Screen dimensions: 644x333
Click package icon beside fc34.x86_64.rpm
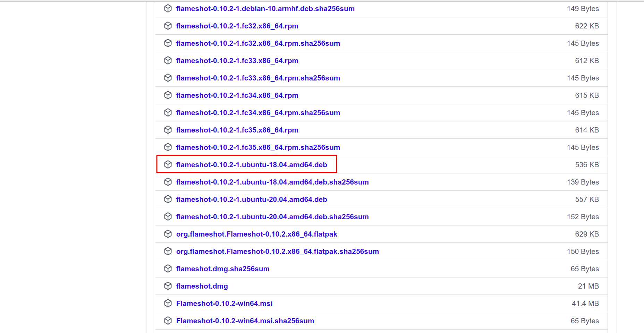168,95
